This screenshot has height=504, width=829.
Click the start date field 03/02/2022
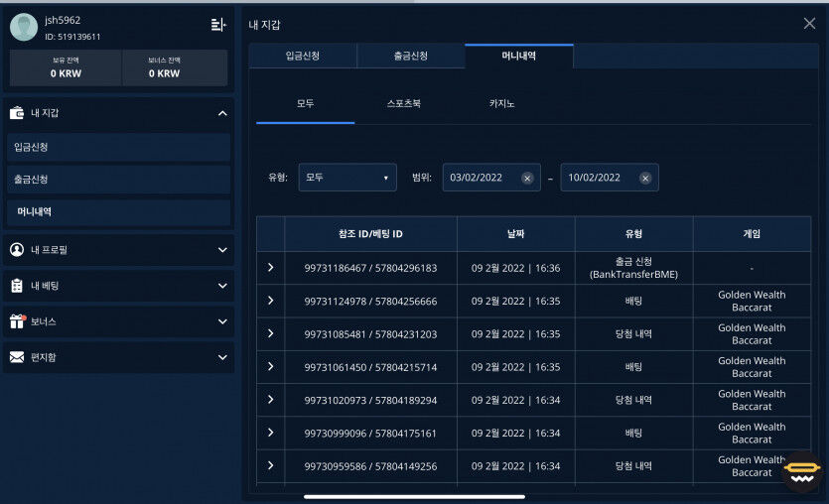(x=491, y=178)
